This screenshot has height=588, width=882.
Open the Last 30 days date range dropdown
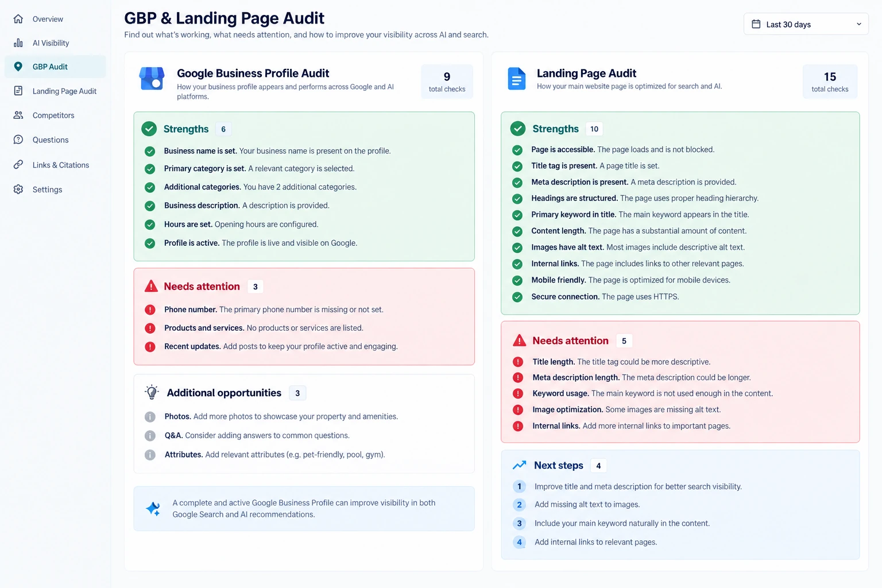click(806, 24)
